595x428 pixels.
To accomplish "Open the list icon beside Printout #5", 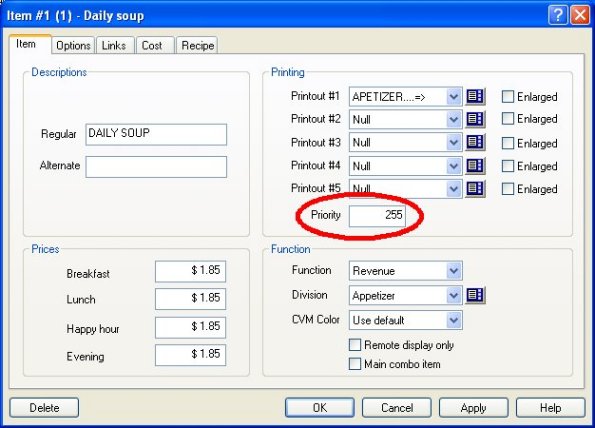I will click(x=475, y=188).
